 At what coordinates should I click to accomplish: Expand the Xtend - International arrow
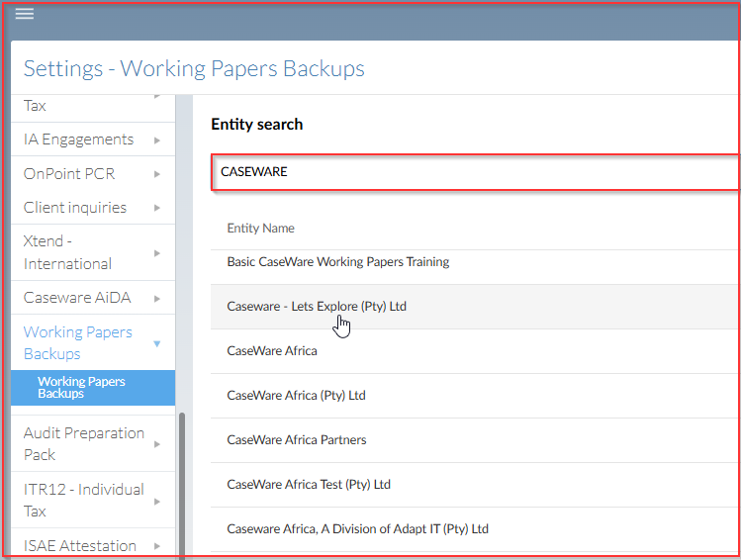pos(157,253)
